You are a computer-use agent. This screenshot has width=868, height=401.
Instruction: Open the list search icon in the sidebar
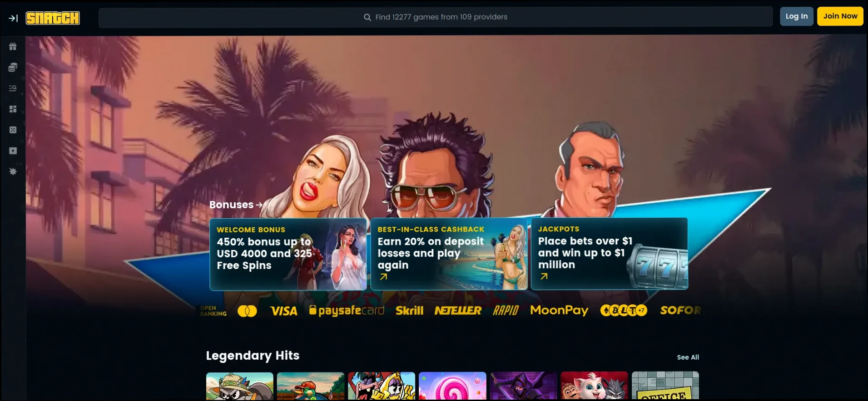[13, 88]
